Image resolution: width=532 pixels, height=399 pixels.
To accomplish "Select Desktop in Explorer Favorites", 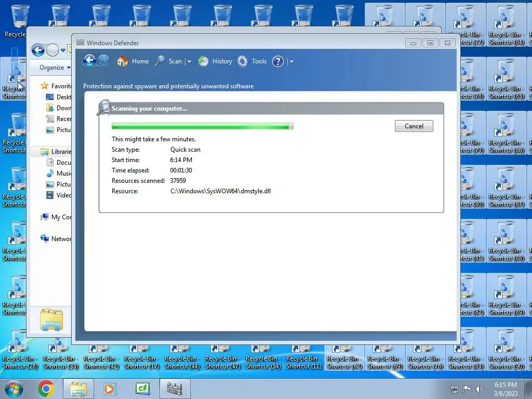I will pyautogui.click(x=58, y=97).
